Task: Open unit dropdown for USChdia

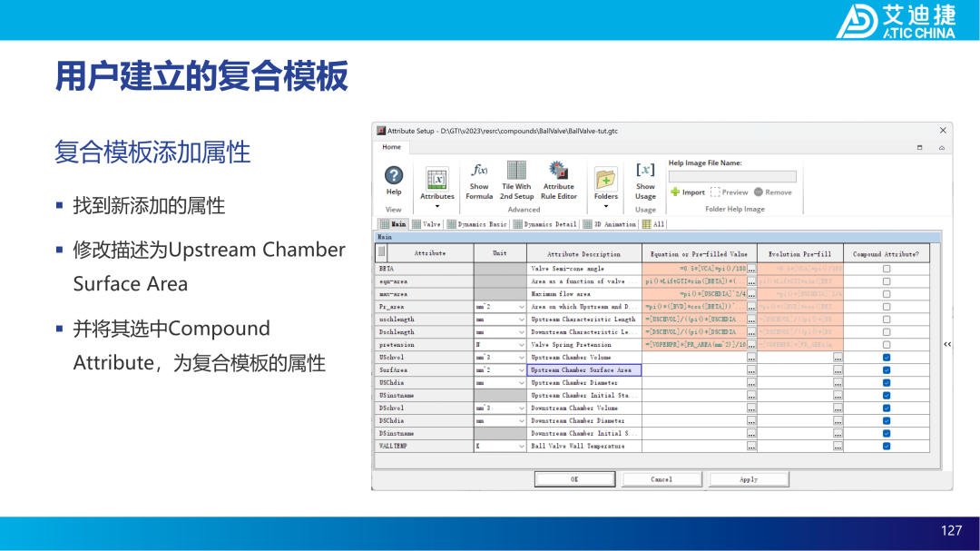Action: [x=521, y=383]
